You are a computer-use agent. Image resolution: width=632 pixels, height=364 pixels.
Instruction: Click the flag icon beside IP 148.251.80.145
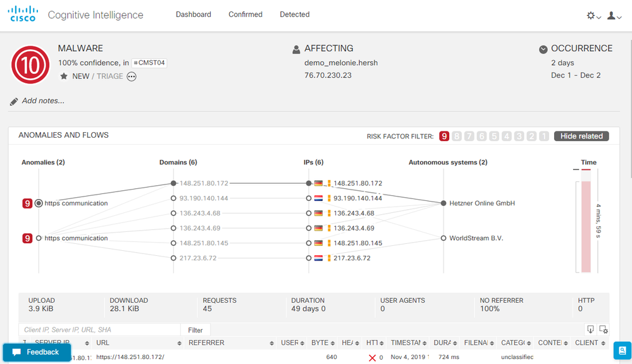pos(318,243)
